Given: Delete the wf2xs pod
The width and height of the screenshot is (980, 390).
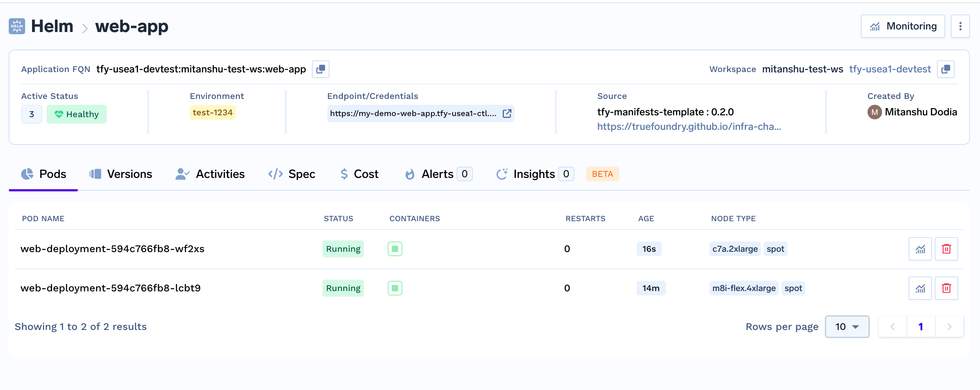Looking at the screenshot, I should [946, 249].
